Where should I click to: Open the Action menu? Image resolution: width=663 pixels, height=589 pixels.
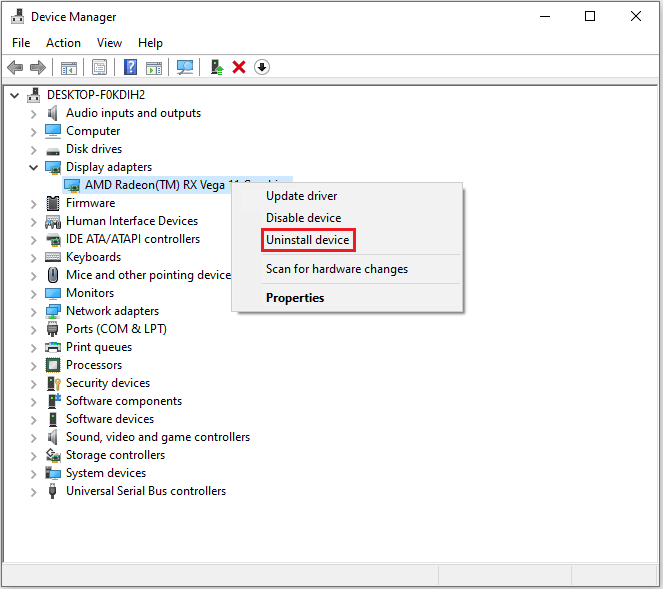pos(63,43)
